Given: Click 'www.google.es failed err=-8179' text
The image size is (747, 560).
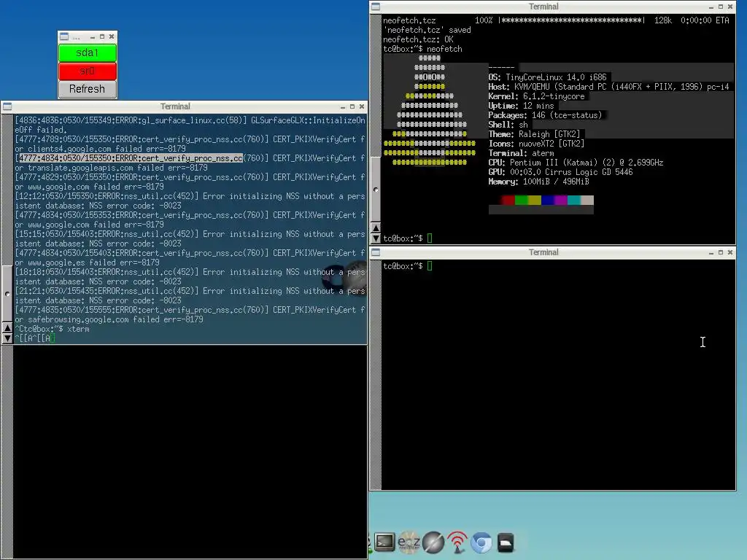Looking at the screenshot, I should 93,262.
